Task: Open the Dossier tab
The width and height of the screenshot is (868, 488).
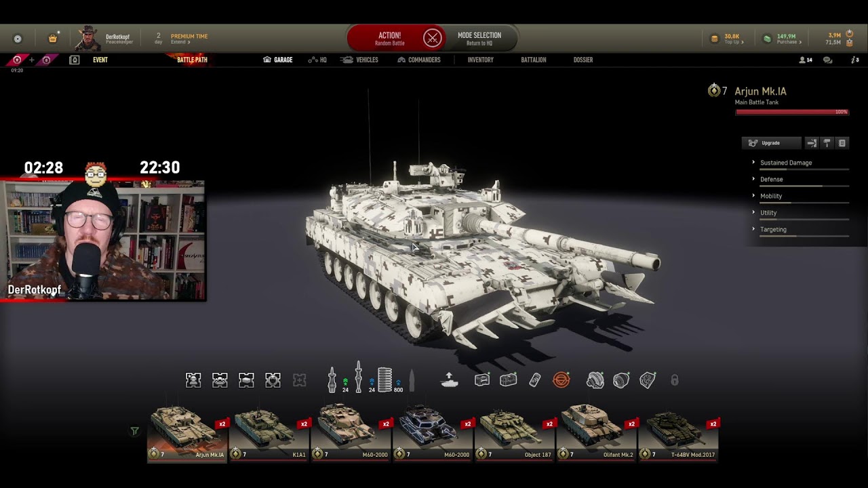Action: pyautogui.click(x=583, y=60)
